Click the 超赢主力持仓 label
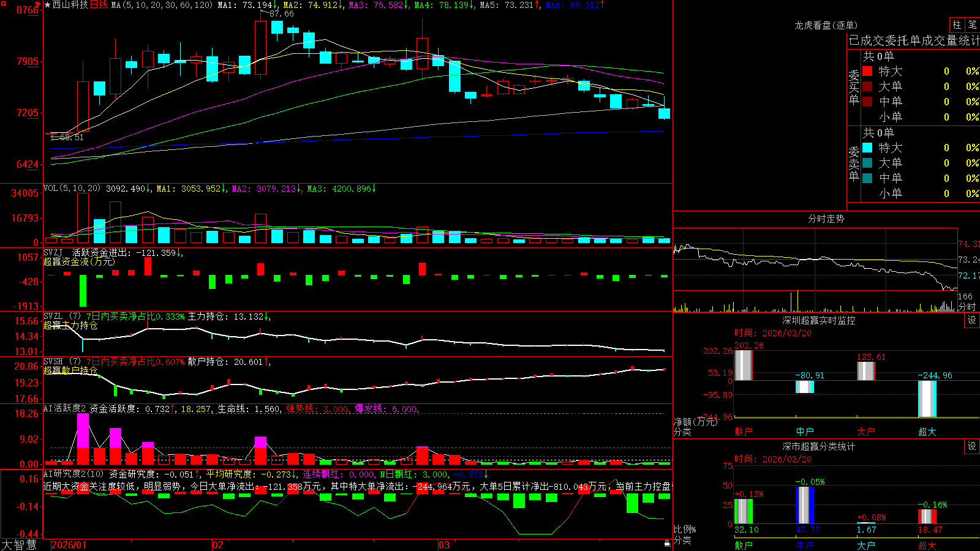The width and height of the screenshot is (980, 551). (70, 325)
